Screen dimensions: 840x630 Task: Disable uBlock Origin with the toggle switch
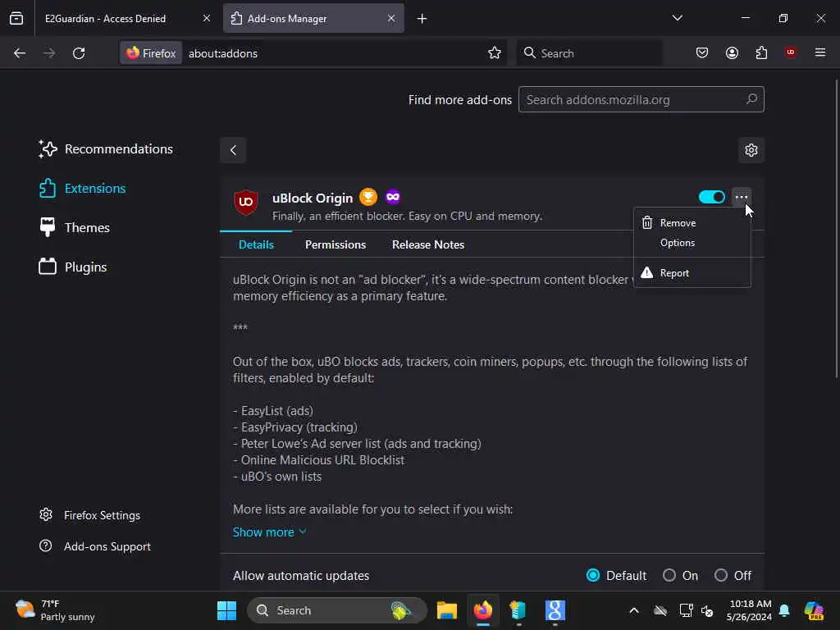point(711,197)
